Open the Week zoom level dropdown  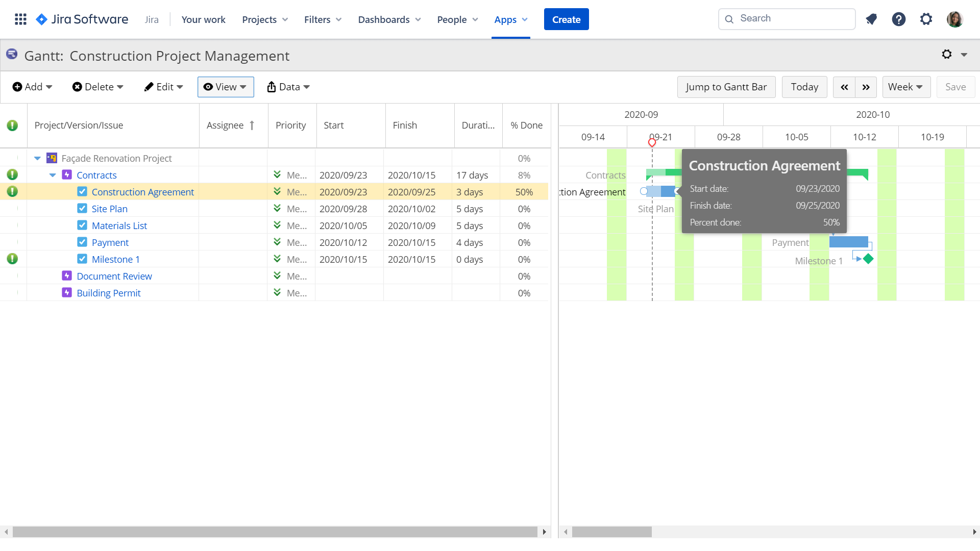(905, 87)
